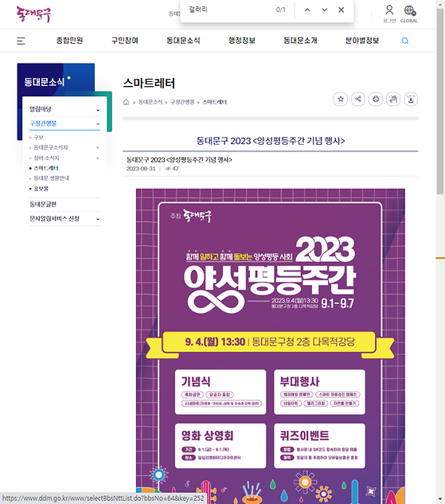
Task: Expand the 알림마당 sidebar section
Action: 64,109
